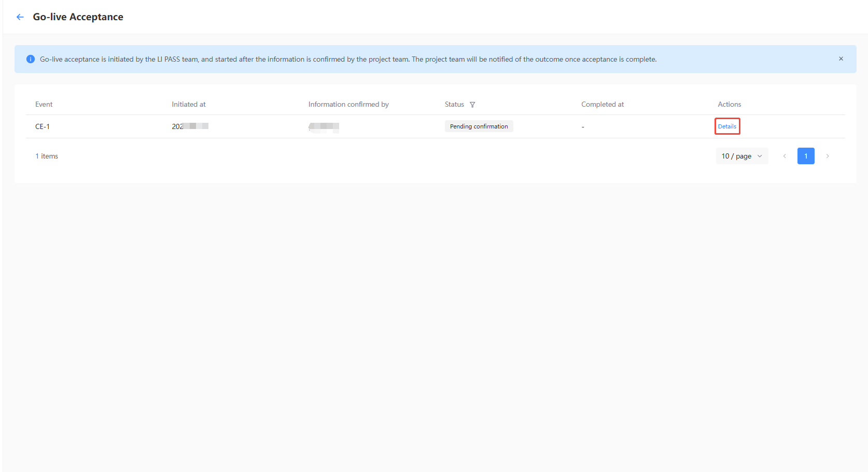Click the Pending confirmation status tag
The image size is (868, 472).
click(x=479, y=126)
